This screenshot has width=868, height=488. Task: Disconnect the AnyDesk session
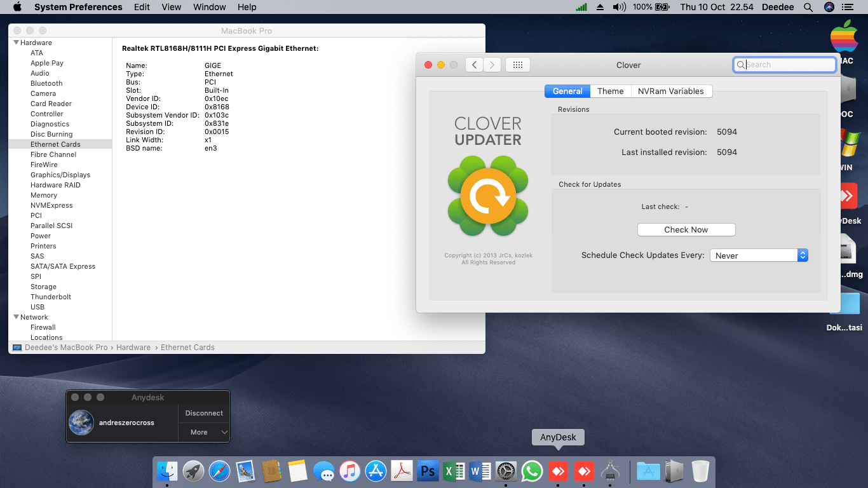click(x=204, y=413)
